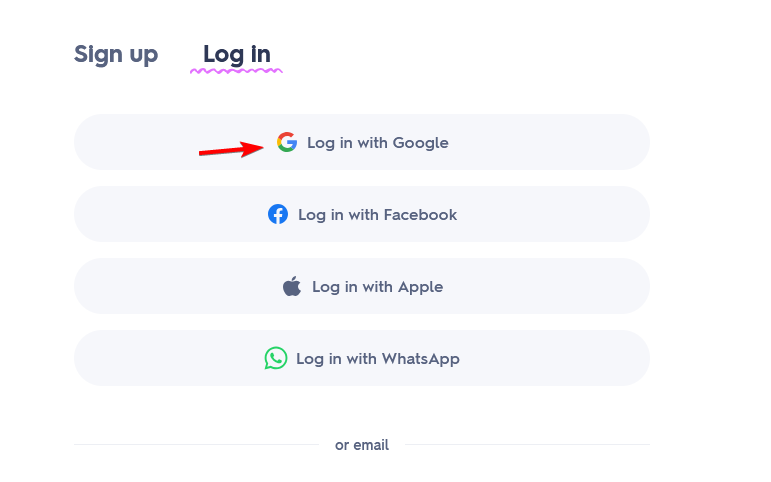
Task: Click the Facebook logo icon
Action: pos(278,214)
